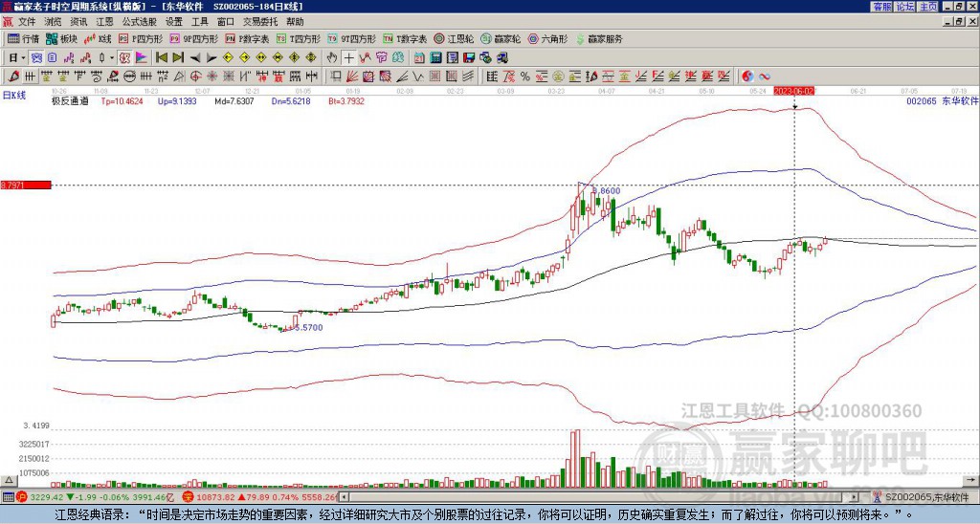Viewport: 980px width, 524px height.
Task: Click the highlighted 2023-06-02 date marker
Action: [793, 91]
